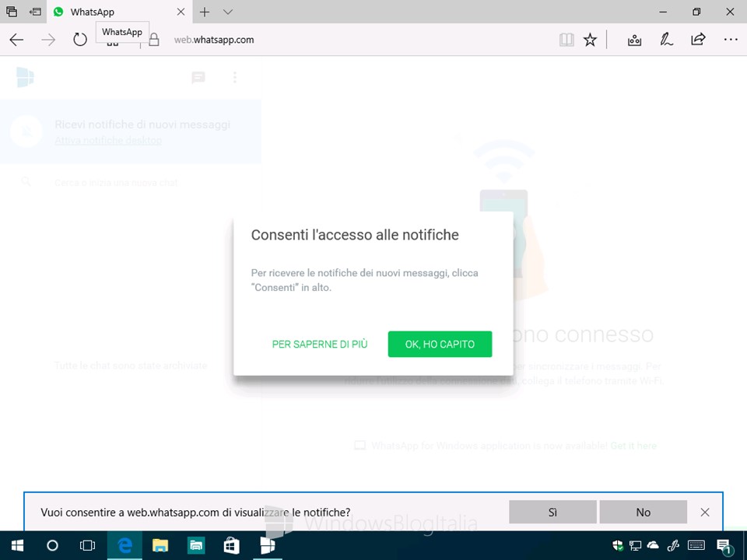Click Get it here link
The width and height of the screenshot is (747, 560).
coord(633,446)
